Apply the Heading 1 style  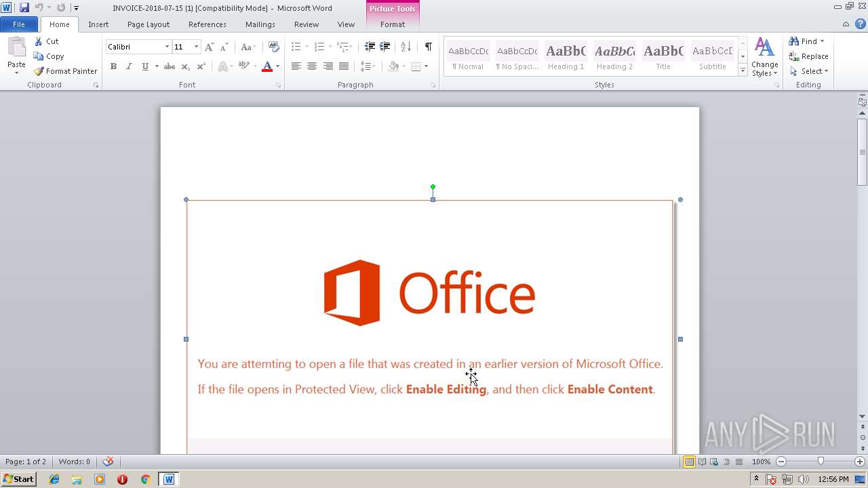[x=566, y=56]
